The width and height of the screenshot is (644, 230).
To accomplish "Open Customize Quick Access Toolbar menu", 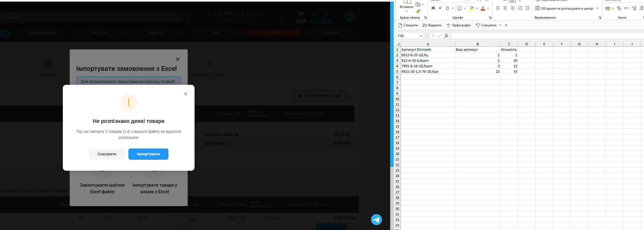I will (506, 25).
